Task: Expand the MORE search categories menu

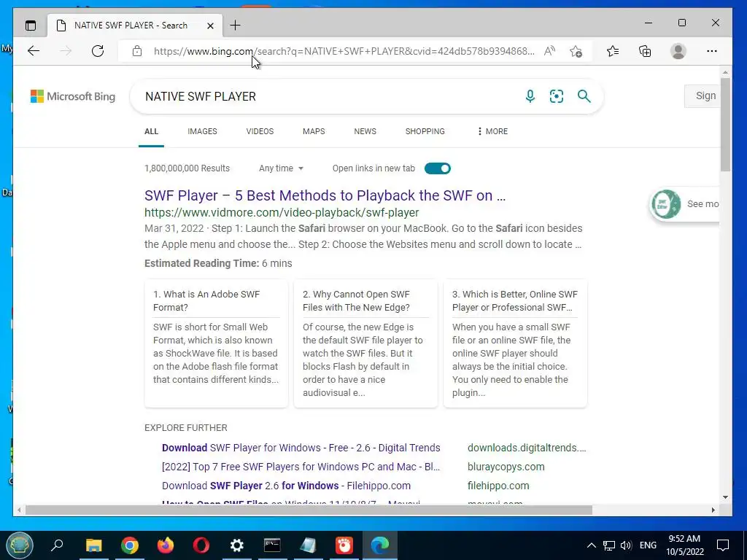Action: (x=492, y=131)
